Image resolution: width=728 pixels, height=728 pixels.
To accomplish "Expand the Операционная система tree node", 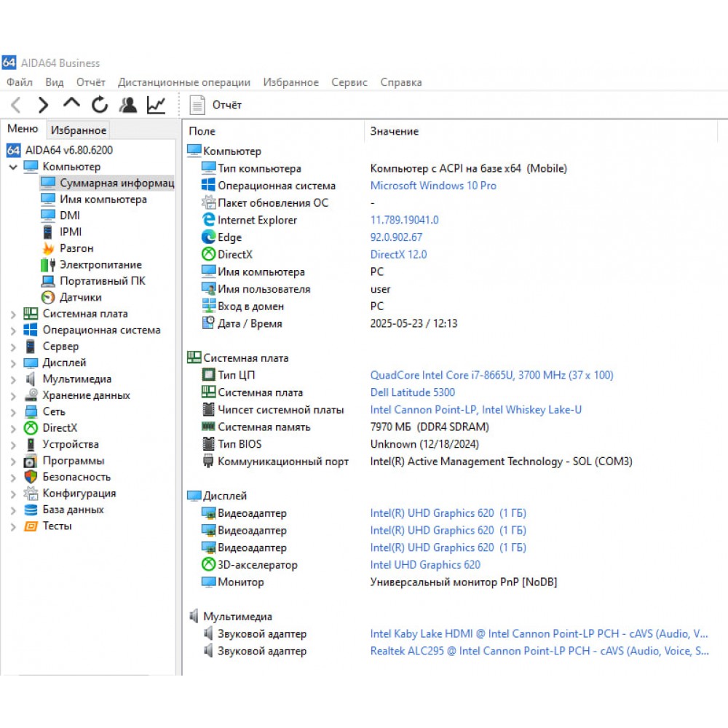I will click(13, 331).
